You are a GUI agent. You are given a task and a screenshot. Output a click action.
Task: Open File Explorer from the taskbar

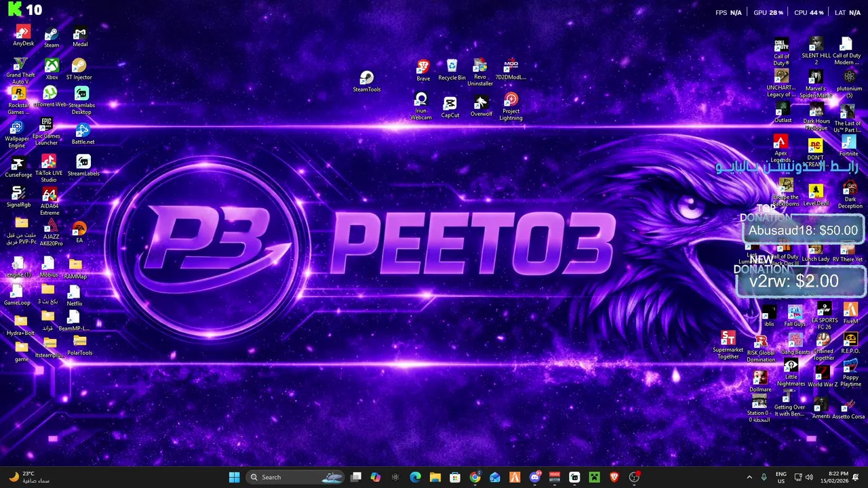pyautogui.click(x=435, y=477)
